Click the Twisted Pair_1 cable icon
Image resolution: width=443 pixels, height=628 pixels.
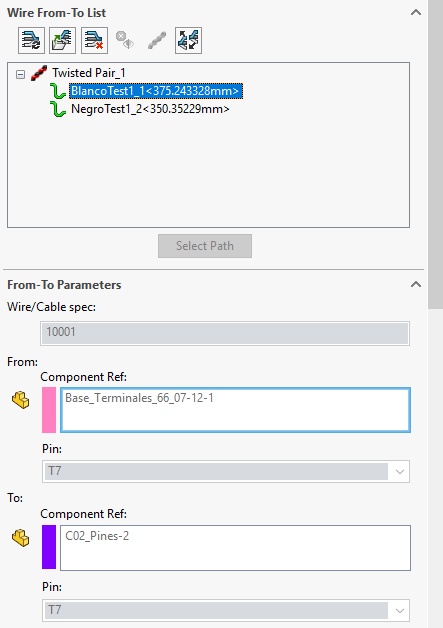click(x=39, y=73)
